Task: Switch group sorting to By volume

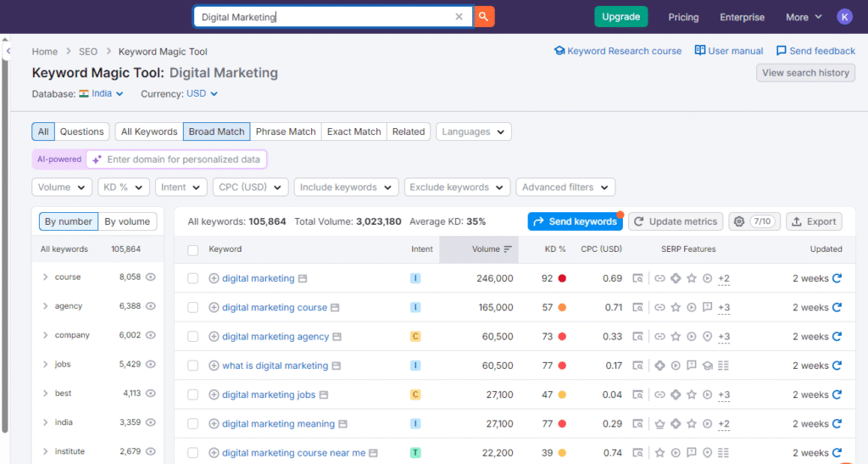Action: [127, 221]
